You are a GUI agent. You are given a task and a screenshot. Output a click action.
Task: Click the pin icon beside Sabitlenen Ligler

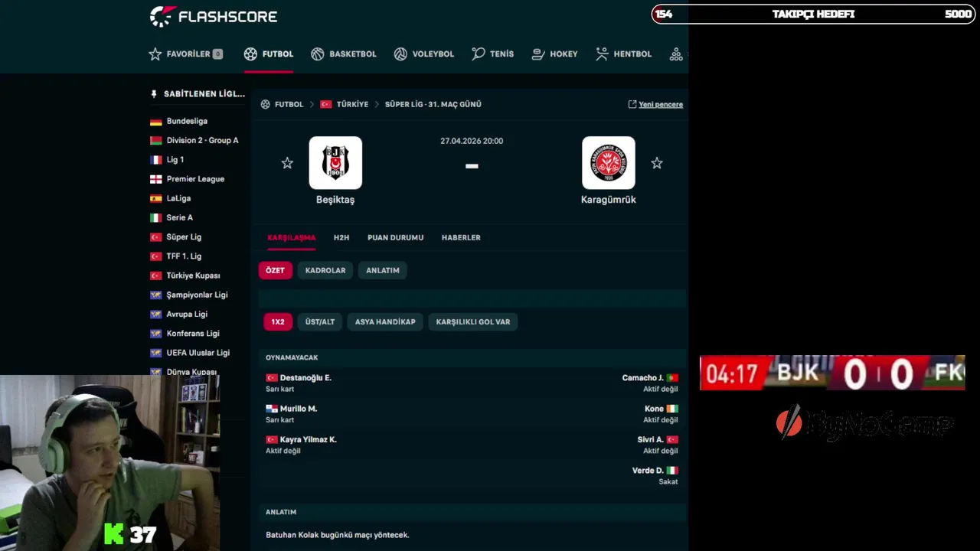154,94
